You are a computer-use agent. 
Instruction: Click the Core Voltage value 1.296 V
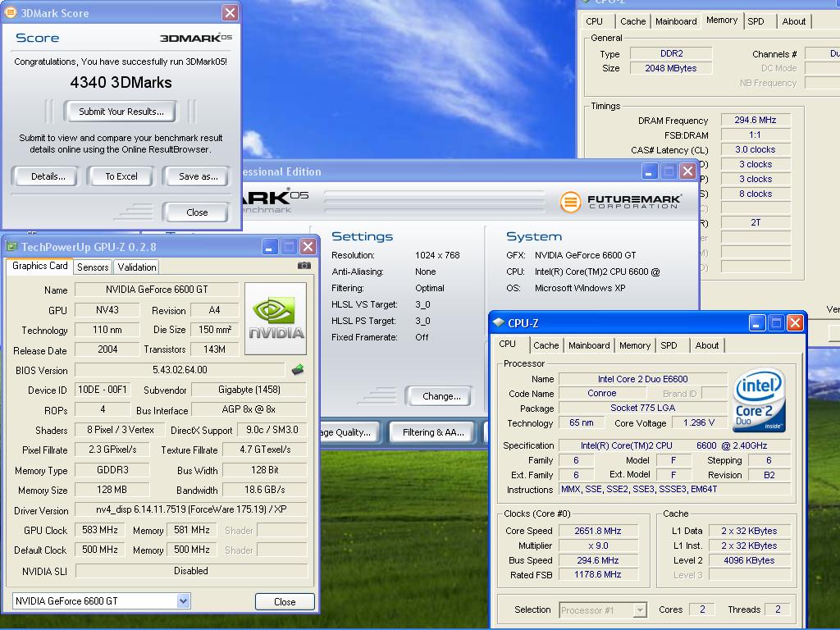699,422
